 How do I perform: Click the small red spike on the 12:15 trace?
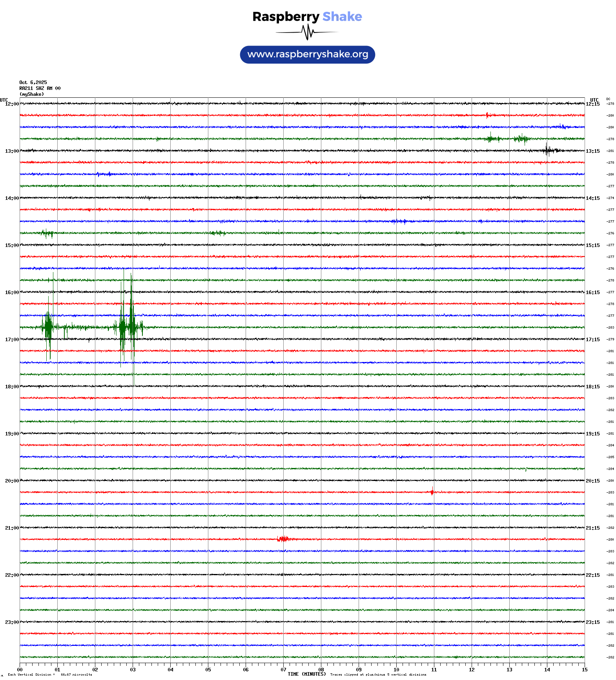[x=487, y=115]
